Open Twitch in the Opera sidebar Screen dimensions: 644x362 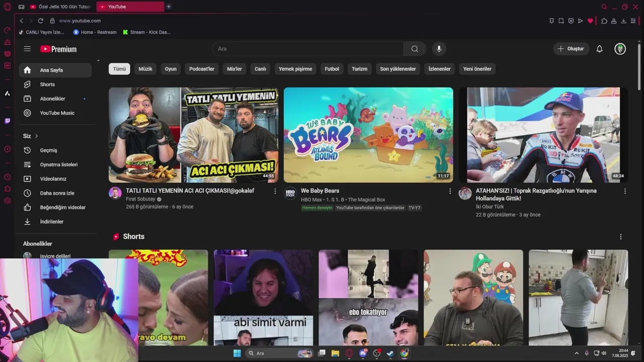(7, 121)
